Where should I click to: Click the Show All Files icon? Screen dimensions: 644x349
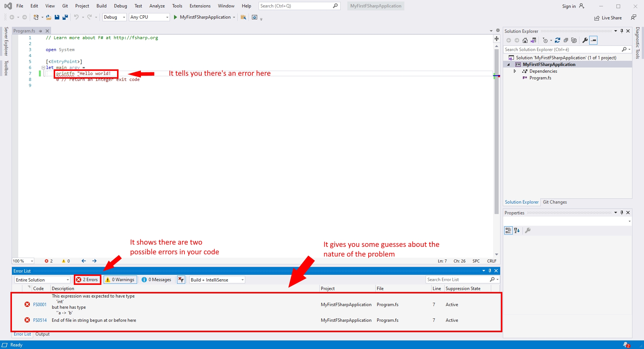(x=574, y=40)
